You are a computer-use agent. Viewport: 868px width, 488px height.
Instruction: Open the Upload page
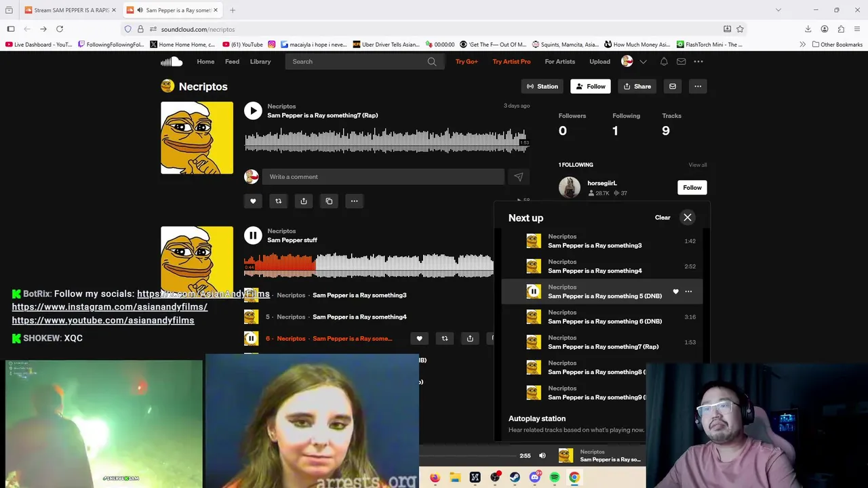[599, 62]
